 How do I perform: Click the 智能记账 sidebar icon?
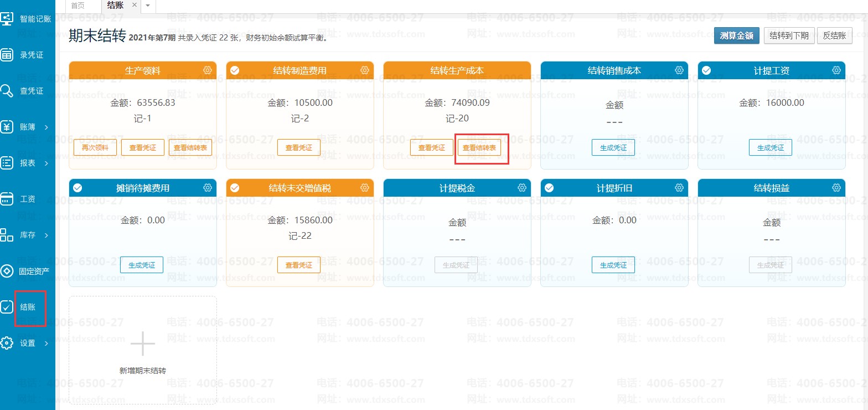tap(7, 19)
